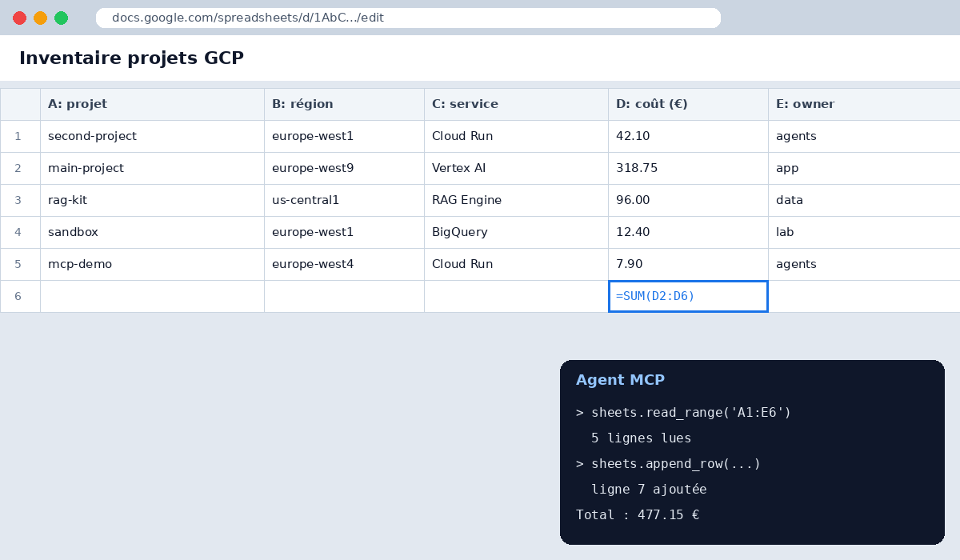The image size is (960, 560).
Task: Click owner cell 'app'
Action: pos(864,168)
